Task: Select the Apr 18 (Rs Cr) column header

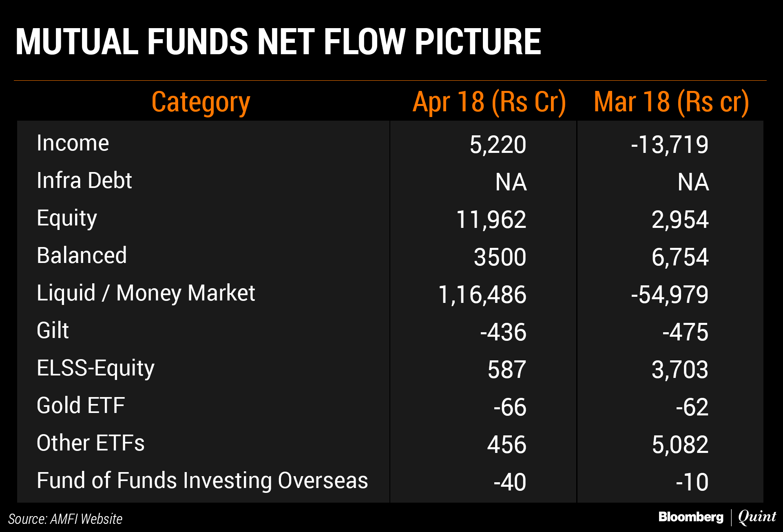Action: coord(489,102)
